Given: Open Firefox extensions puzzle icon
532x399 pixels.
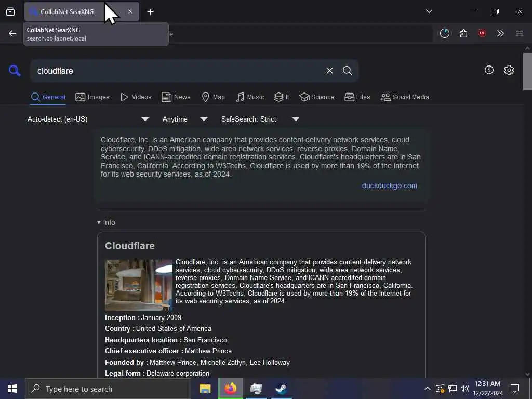Looking at the screenshot, I should [463, 33].
